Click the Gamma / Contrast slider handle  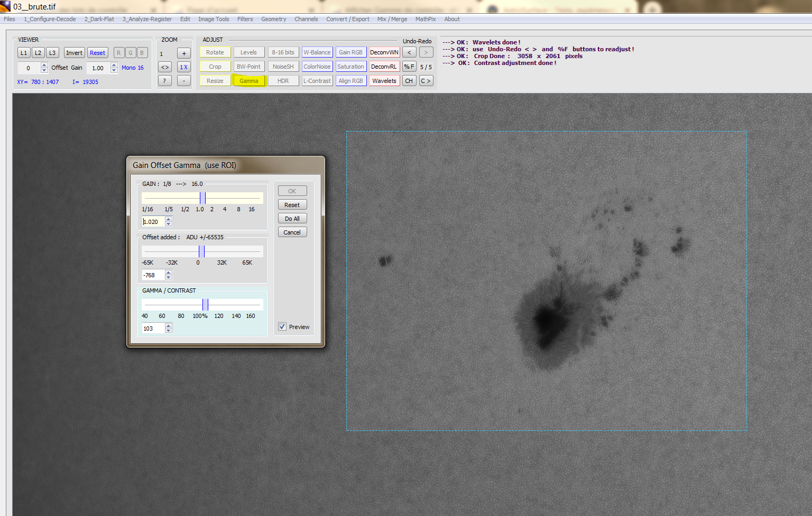click(x=205, y=305)
